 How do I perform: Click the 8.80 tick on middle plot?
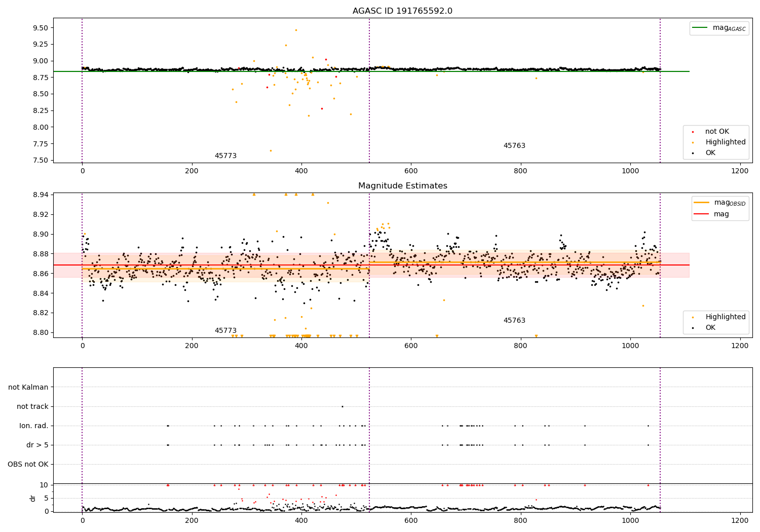(40, 333)
